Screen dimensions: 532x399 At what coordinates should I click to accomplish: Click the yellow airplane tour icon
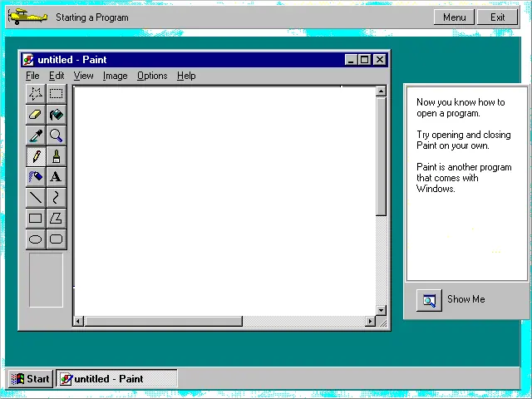pos(27,17)
